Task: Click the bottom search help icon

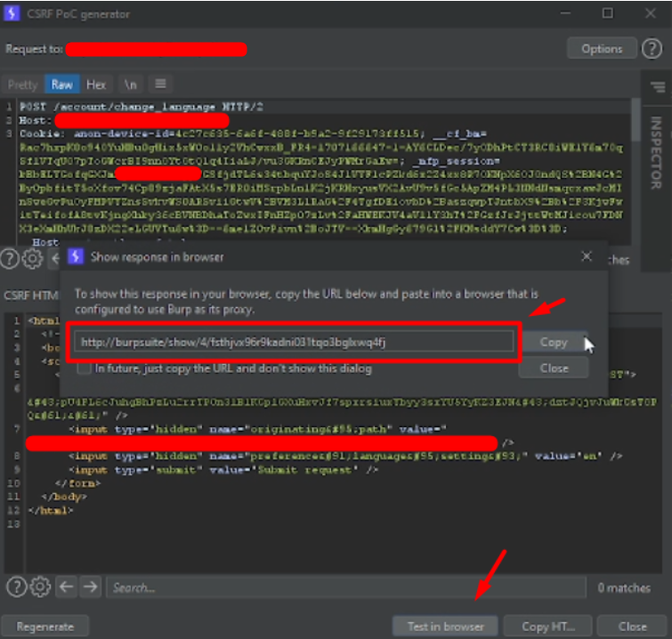Action: click(x=16, y=587)
